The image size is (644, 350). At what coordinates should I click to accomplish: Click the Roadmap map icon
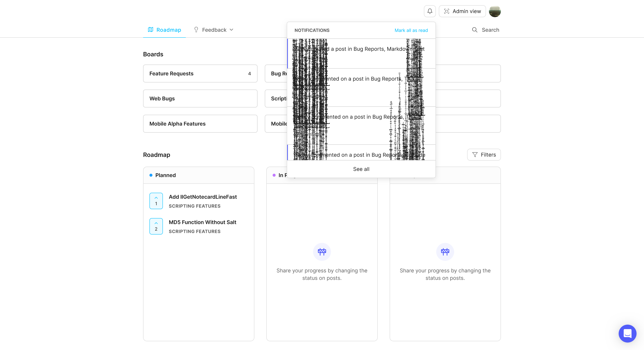(151, 30)
